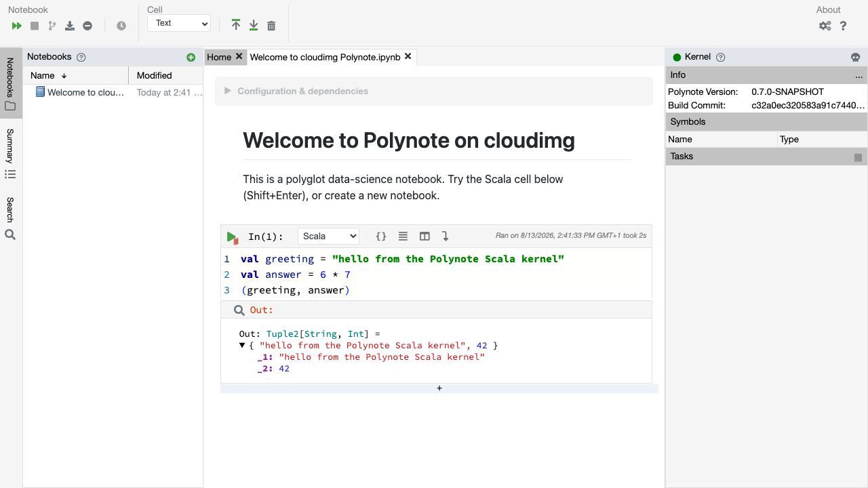Click build commit value c32a0ec320583a91c7440
This screenshot has height=488, width=868.
click(808, 105)
